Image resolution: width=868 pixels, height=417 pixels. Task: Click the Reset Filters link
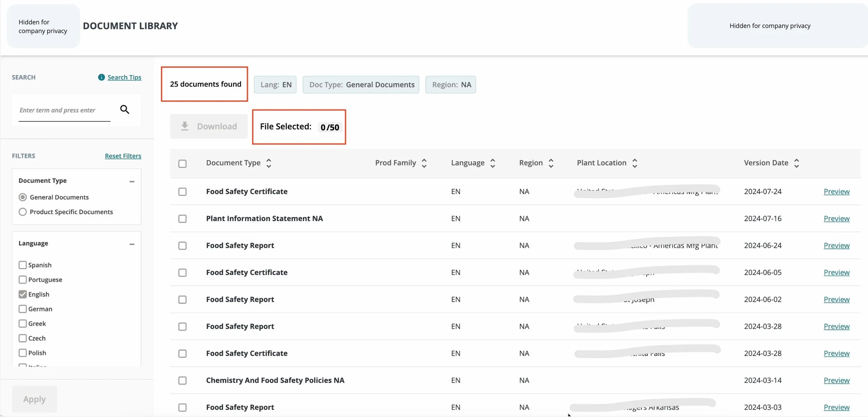[x=123, y=156]
